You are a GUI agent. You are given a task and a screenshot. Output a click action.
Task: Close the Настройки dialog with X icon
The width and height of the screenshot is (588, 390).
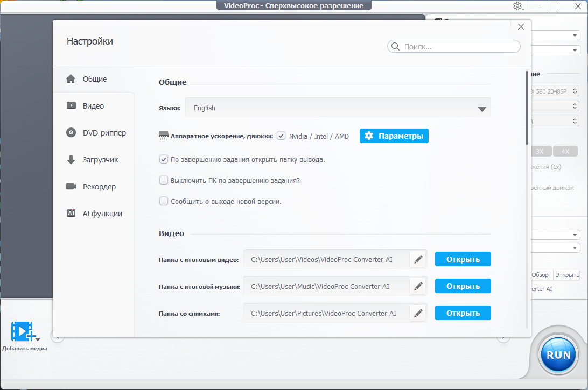tap(521, 27)
